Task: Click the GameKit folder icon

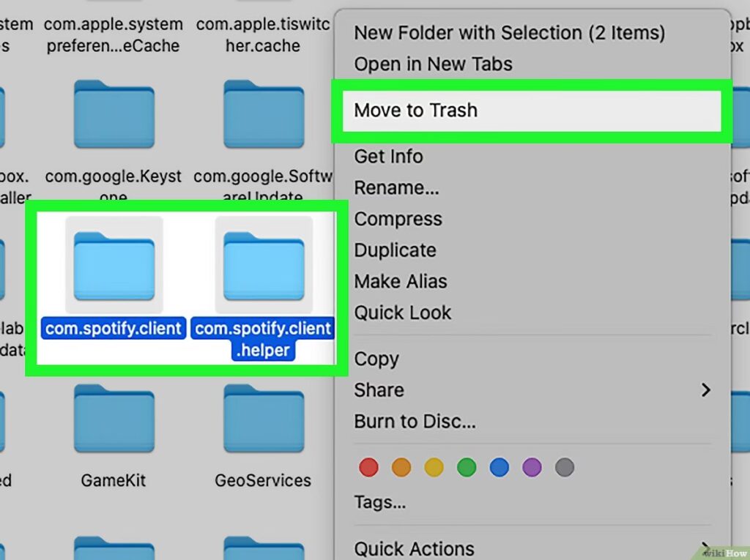Action: click(x=114, y=419)
